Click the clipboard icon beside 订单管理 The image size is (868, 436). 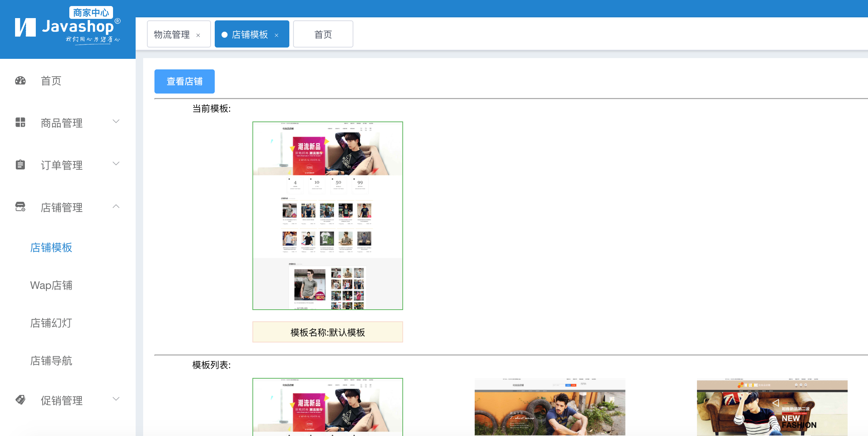pos(20,164)
